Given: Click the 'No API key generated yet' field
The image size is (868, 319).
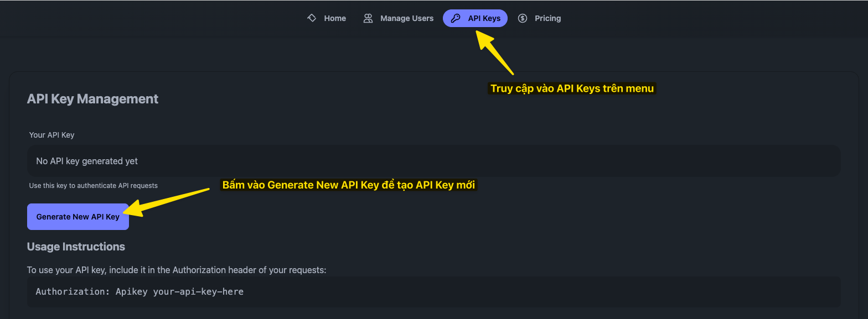Looking at the screenshot, I should coord(433,161).
